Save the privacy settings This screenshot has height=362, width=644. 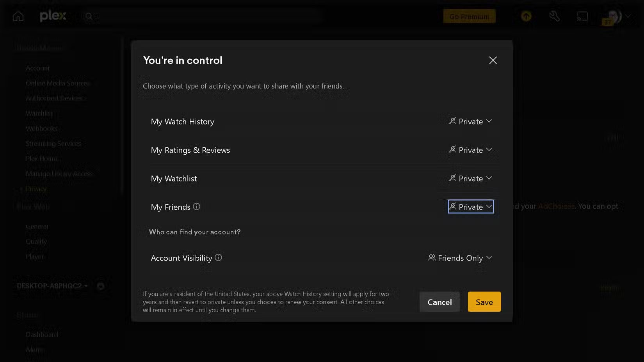click(x=484, y=302)
